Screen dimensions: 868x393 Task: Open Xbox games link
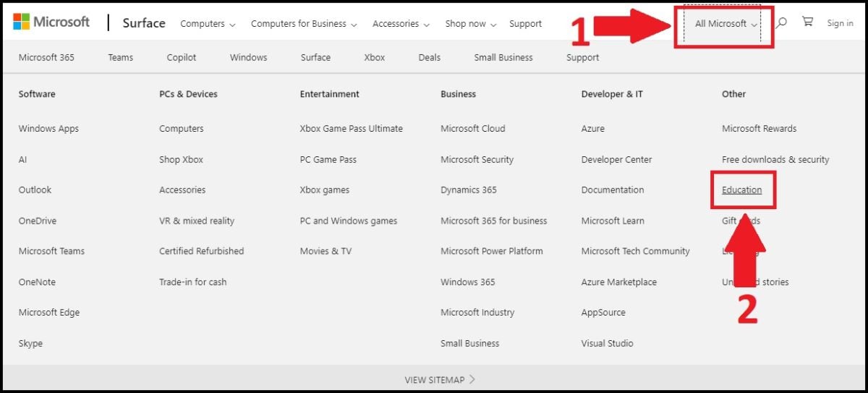pyautogui.click(x=325, y=190)
